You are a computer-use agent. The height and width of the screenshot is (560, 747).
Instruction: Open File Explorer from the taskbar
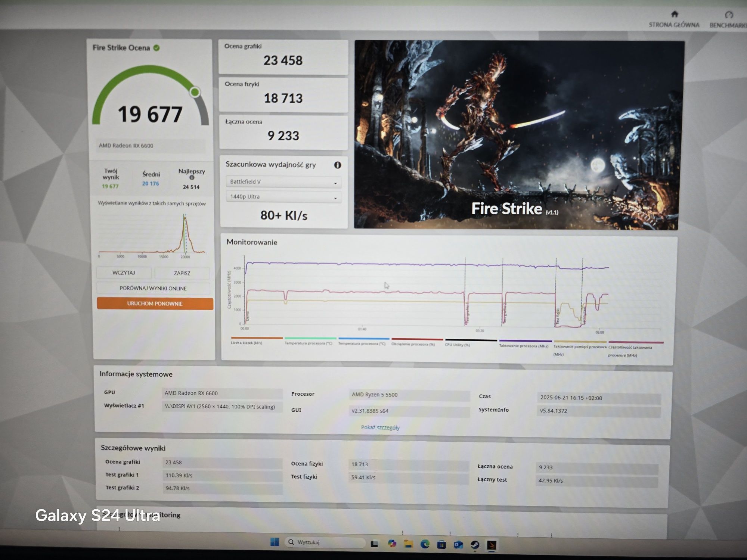point(408,544)
